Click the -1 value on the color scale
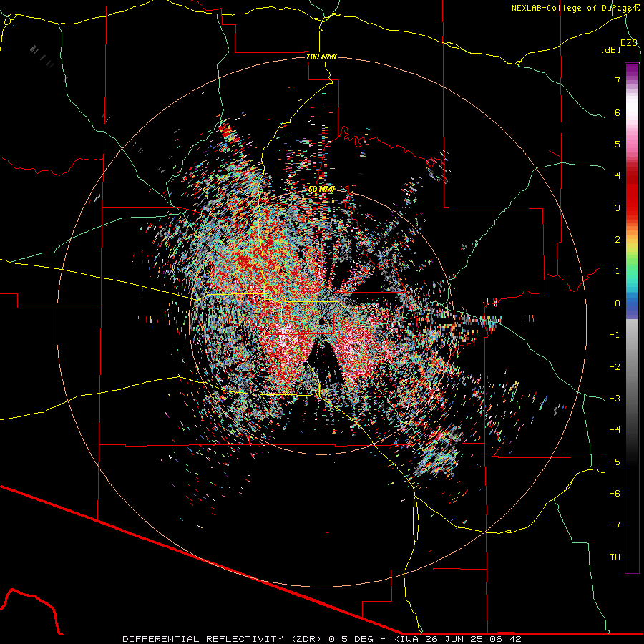Viewport: 644px width, 644px height. (615, 335)
